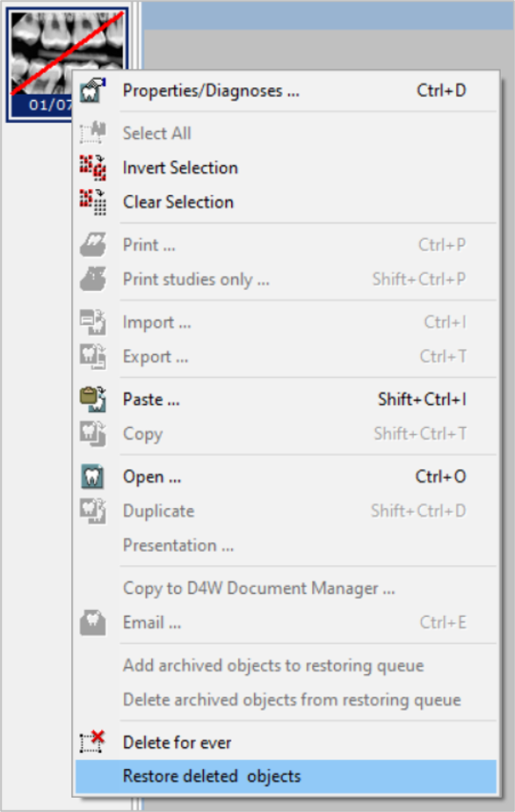Viewport: 515px width, 812px height.
Task: Click the Email icon
Action: (x=93, y=622)
